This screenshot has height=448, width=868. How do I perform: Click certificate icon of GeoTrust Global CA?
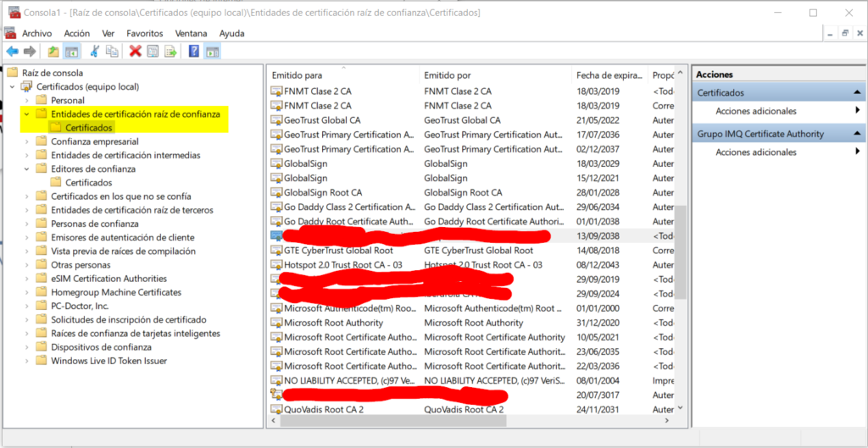coord(276,120)
